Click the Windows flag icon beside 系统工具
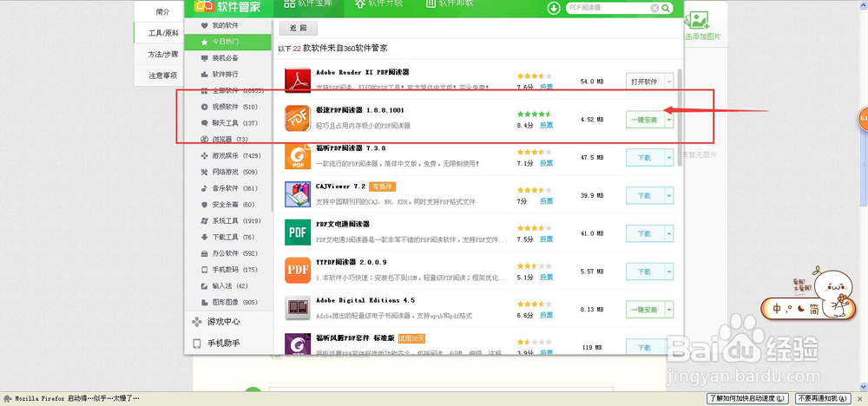The height and width of the screenshot is (406, 868). pyautogui.click(x=204, y=220)
